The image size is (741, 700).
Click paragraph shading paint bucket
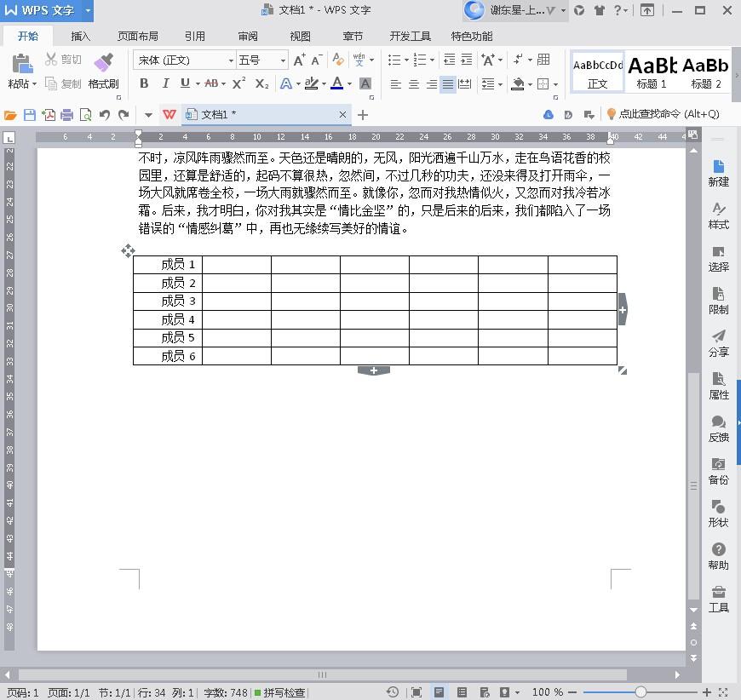point(518,84)
